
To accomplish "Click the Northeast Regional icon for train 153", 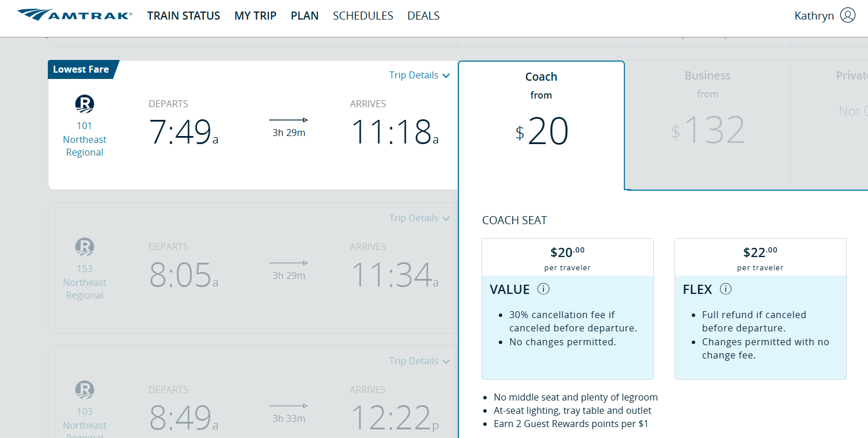I will point(85,247).
